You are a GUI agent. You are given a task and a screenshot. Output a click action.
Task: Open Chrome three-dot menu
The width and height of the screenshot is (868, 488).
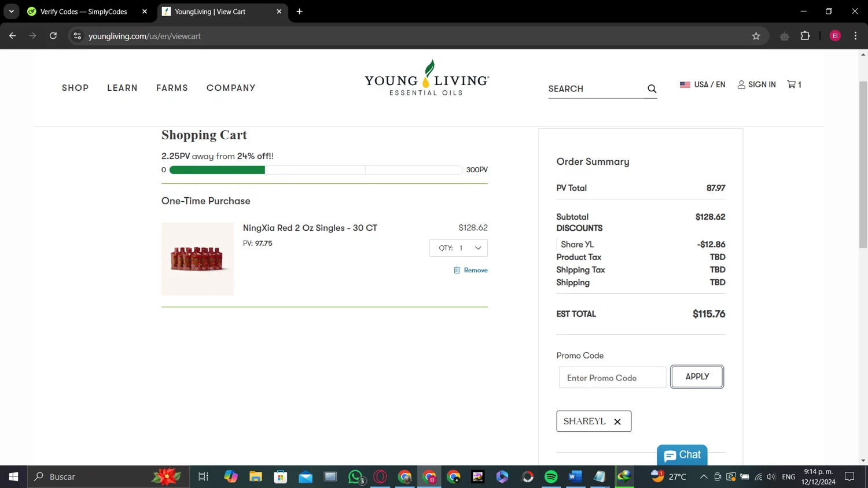pos(855,36)
